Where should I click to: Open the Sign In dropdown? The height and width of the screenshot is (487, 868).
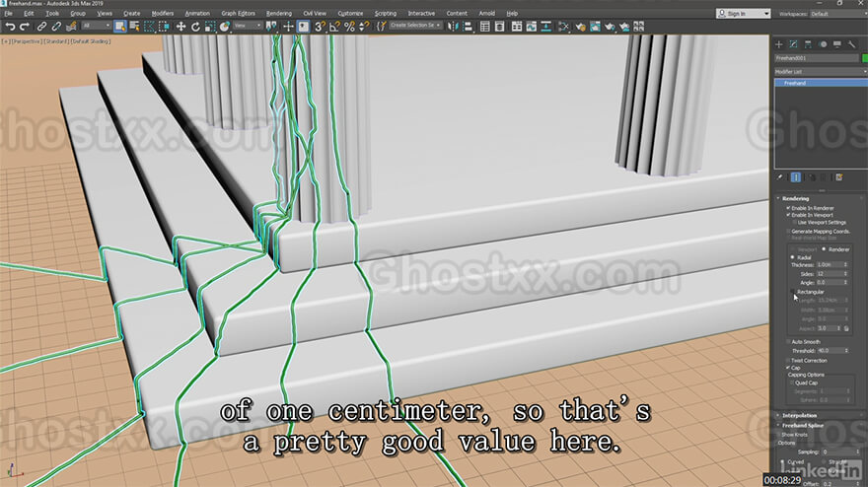point(743,13)
